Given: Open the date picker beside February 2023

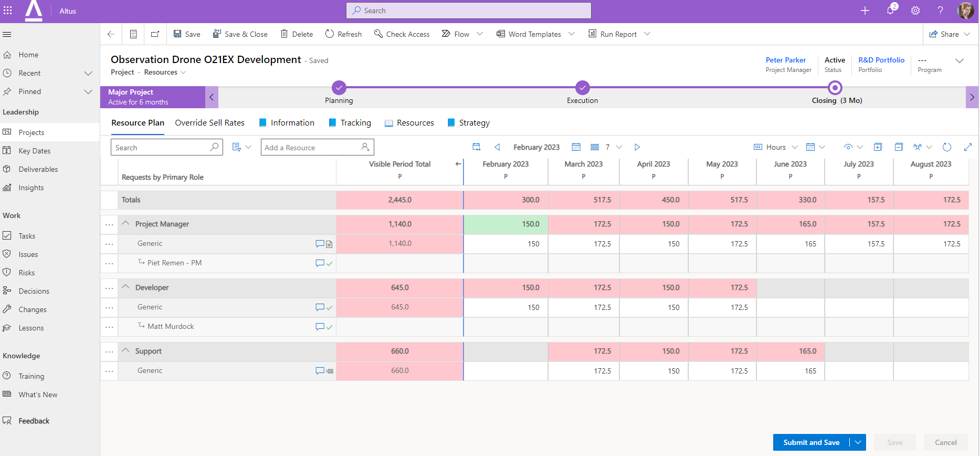Looking at the screenshot, I should (576, 147).
